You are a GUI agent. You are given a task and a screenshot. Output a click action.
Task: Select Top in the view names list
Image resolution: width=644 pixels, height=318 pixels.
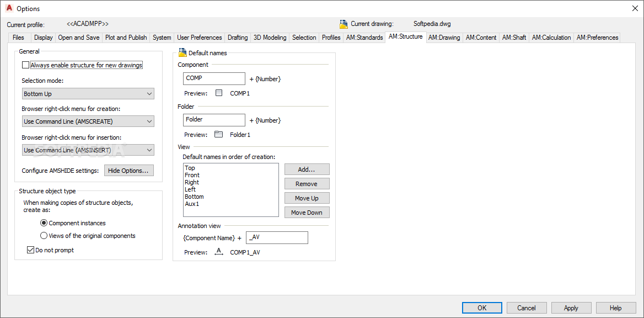pyautogui.click(x=190, y=168)
